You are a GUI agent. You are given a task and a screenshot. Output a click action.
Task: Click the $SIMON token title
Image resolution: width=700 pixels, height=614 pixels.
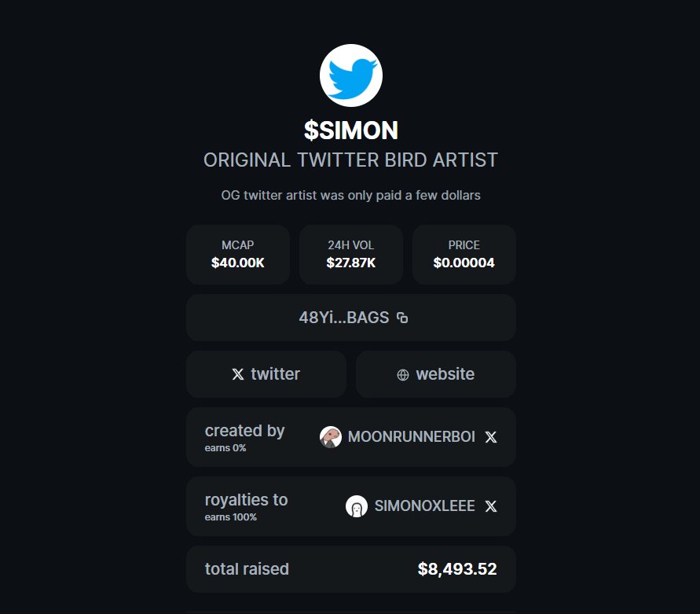[x=350, y=131]
